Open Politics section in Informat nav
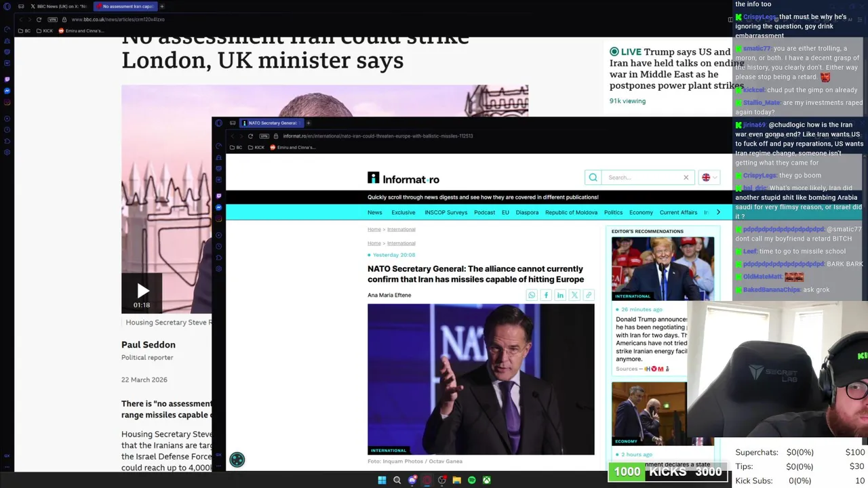The width and height of the screenshot is (868, 488). pos(613,212)
